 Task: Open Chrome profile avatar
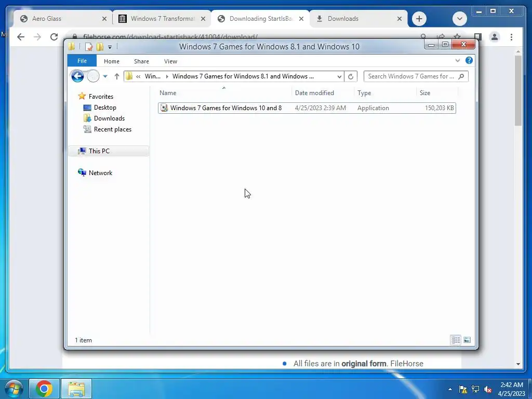pyautogui.click(x=495, y=37)
